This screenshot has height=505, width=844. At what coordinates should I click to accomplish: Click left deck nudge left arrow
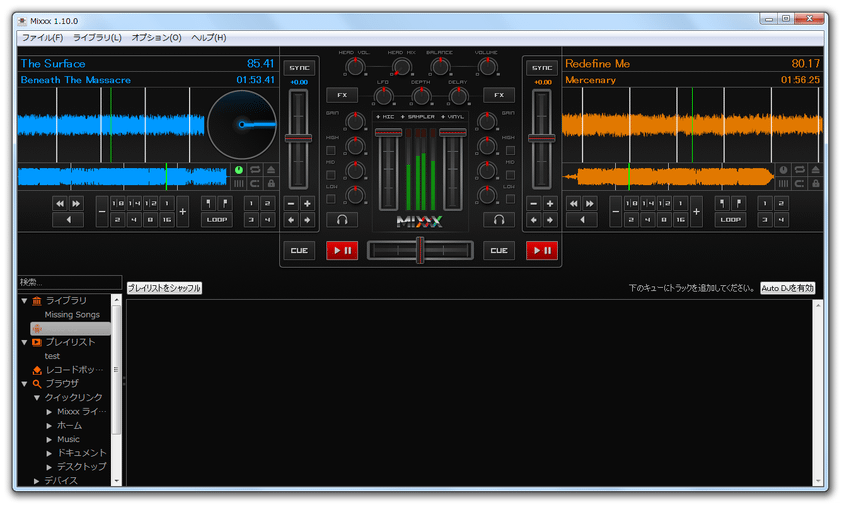[291, 220]
